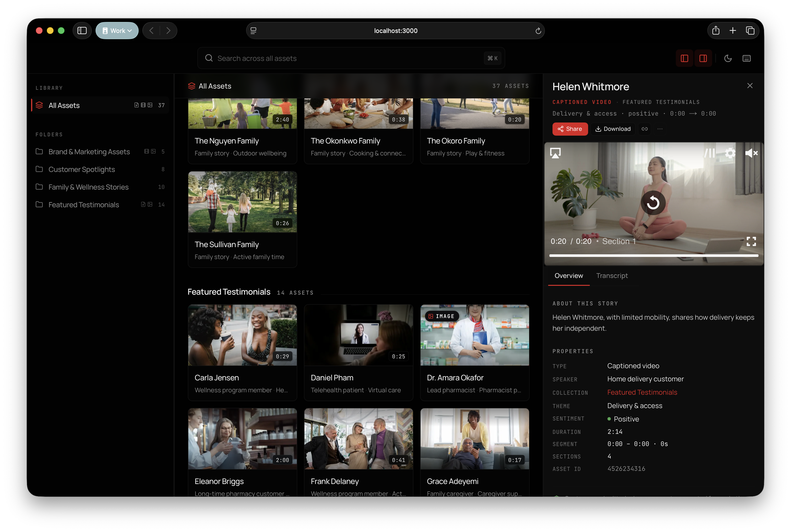Toggle the left sidebar panel button
This screenshot has width=791, height=532.
tap(684, 58)
